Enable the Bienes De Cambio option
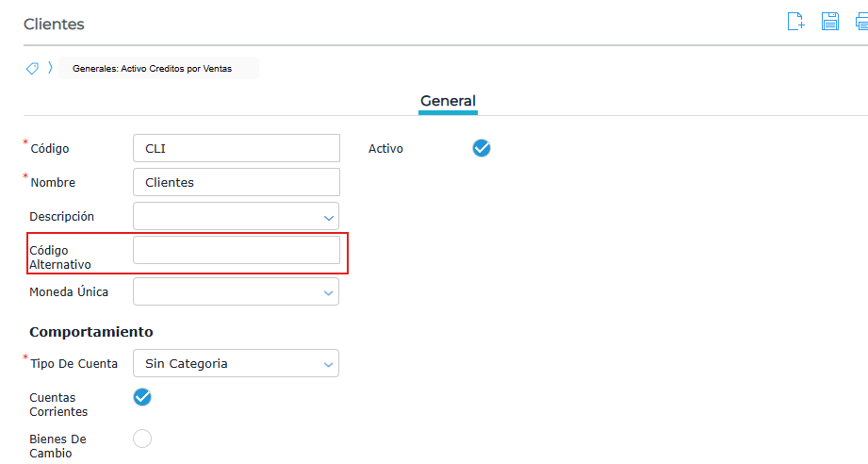The image size is (868, 464). click(142, 439)
